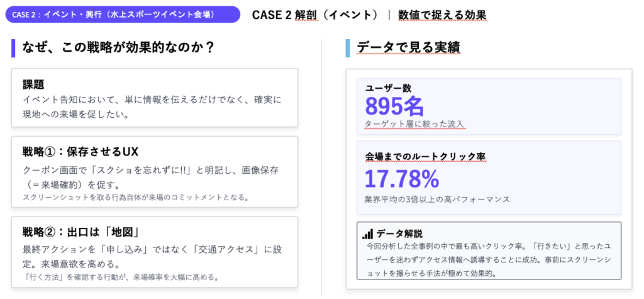The height and width of the screenshot is (299, 644).
Task: Click the ユーザー数 label
Action: click(388, 88)
